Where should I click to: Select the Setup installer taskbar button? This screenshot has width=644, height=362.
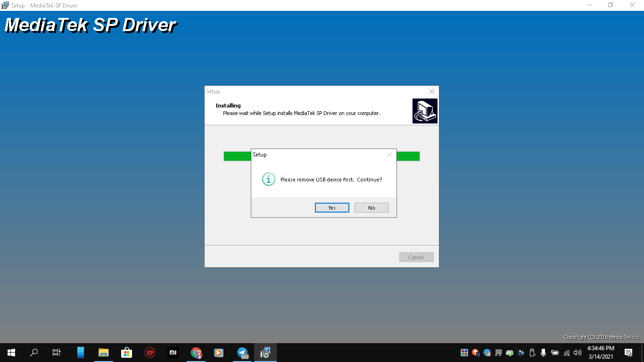point(265,353)
